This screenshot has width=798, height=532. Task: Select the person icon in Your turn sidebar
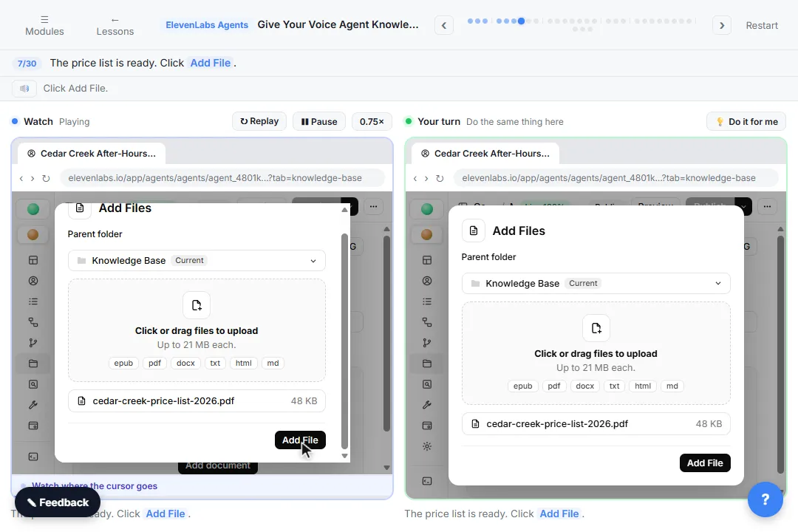pos(427,281)
